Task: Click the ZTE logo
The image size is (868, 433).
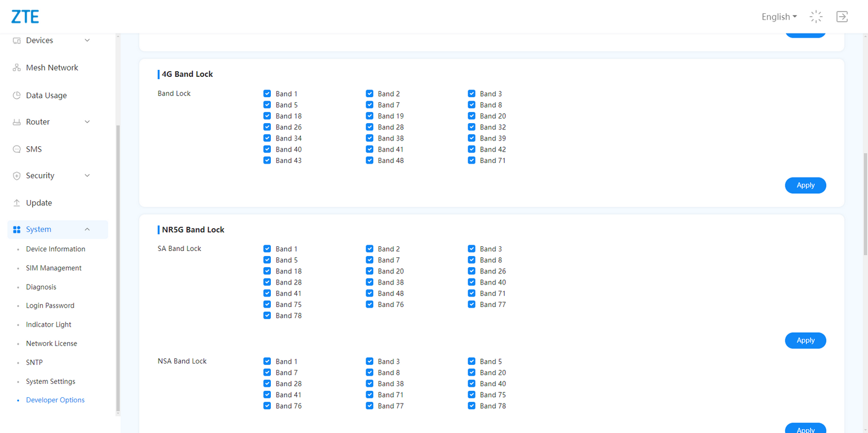Action: pos(25,17)
